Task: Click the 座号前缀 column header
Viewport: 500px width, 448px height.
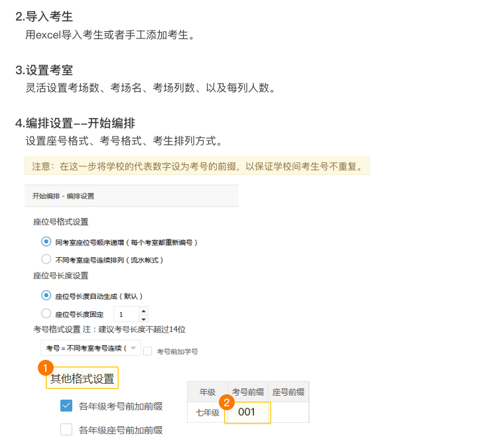Action: [x=288, y=392]
